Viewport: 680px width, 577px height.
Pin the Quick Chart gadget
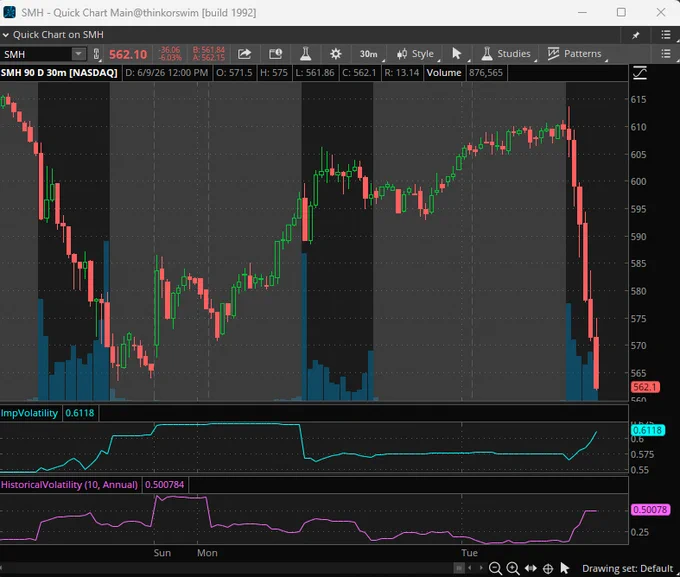coord(636,35)
